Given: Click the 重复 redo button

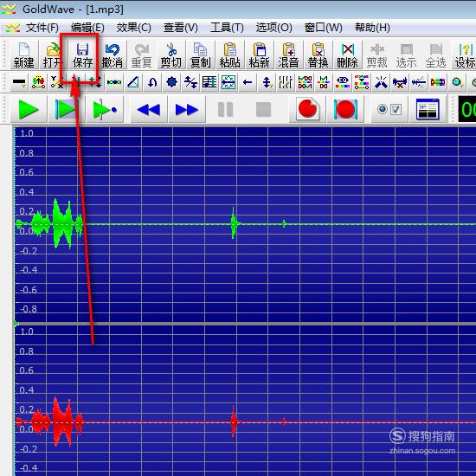Looking at the screenshot, I should tap(141, 55).
